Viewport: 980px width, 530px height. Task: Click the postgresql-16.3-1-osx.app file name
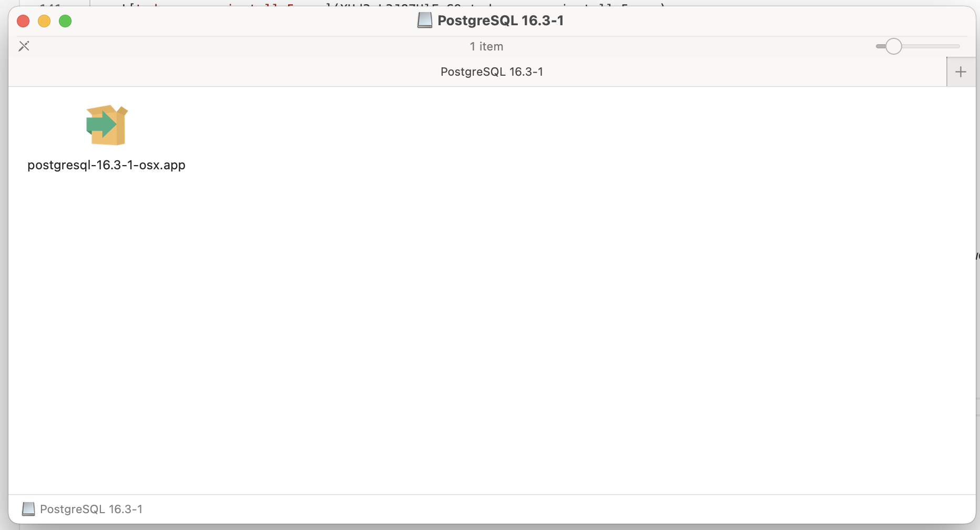point(106,165)
